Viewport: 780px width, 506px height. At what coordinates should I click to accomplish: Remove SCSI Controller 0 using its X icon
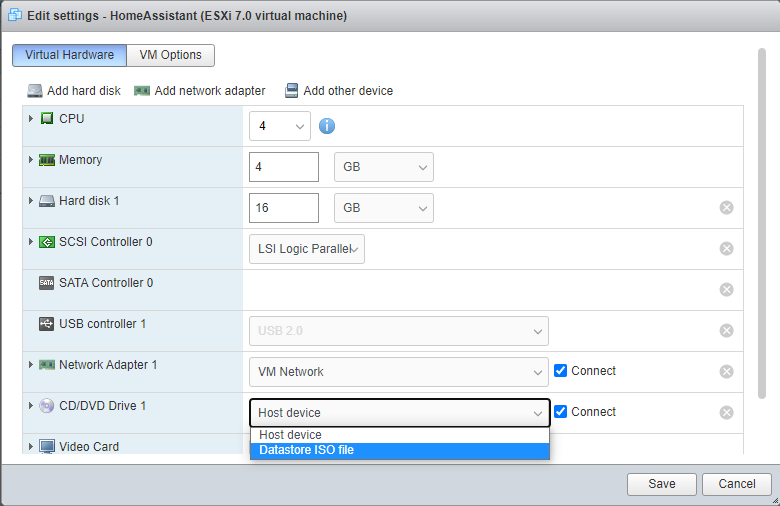(727, 249)
